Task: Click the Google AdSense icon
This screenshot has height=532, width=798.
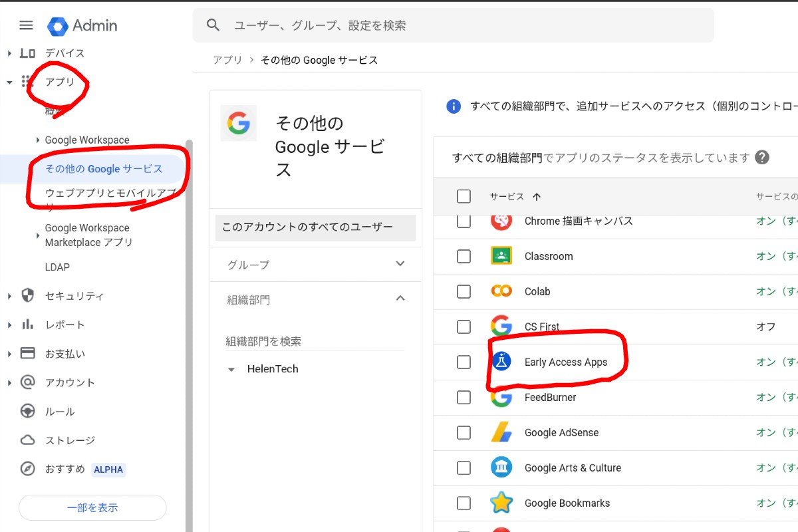Action: [x=501, y=432]
